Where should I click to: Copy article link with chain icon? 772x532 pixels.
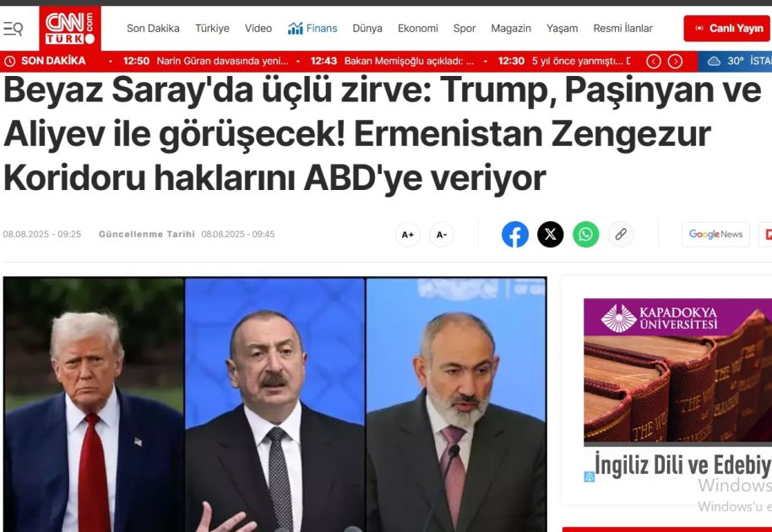(621, 234)
